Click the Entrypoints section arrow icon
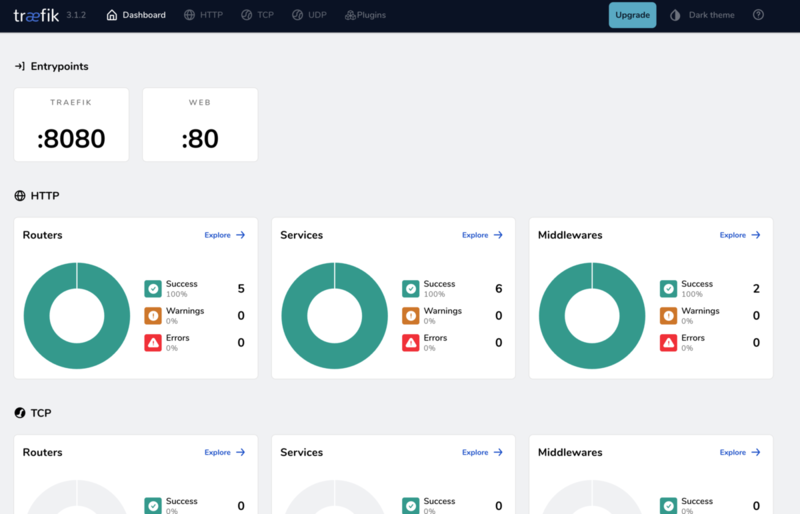Screen dimensions: 800x514 click(19, 66)
